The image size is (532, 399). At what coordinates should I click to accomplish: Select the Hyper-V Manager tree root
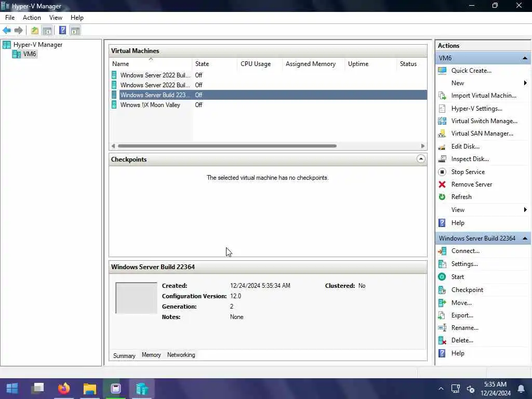click(37, 45)
